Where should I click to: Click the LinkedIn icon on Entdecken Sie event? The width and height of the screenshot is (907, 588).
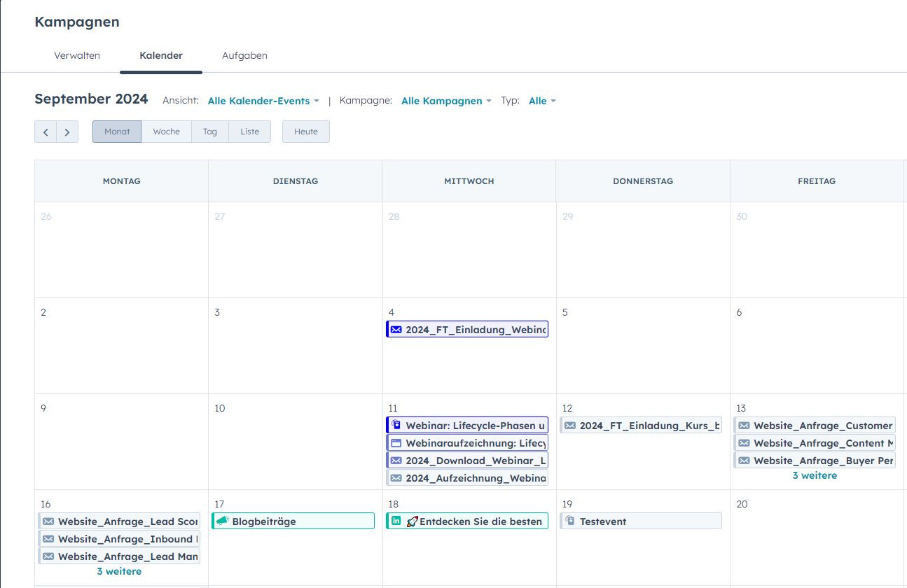tap(396, 521)
